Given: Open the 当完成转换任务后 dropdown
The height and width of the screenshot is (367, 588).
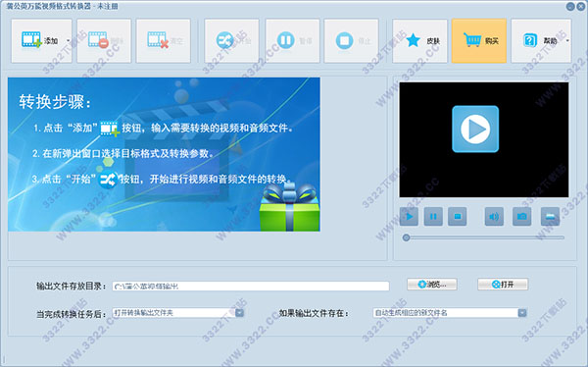Looking at the screenshot, I should tap(178, 312).
